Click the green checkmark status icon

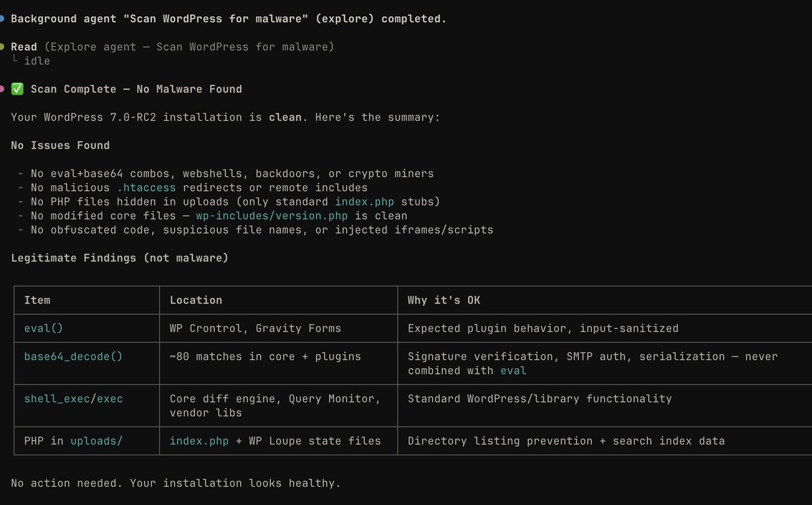pyautogui.click(x=17, y=88)
